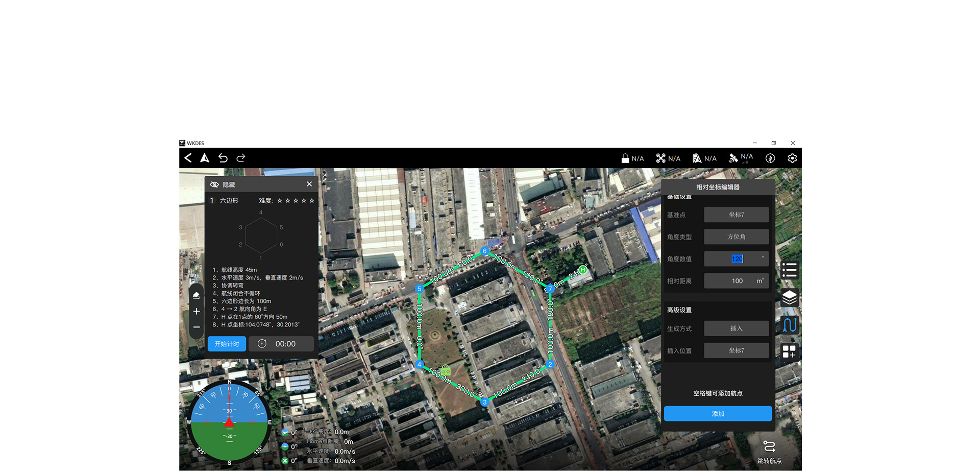Open the settings gear icon
The image size is (980, 471).
coord(792,158)
